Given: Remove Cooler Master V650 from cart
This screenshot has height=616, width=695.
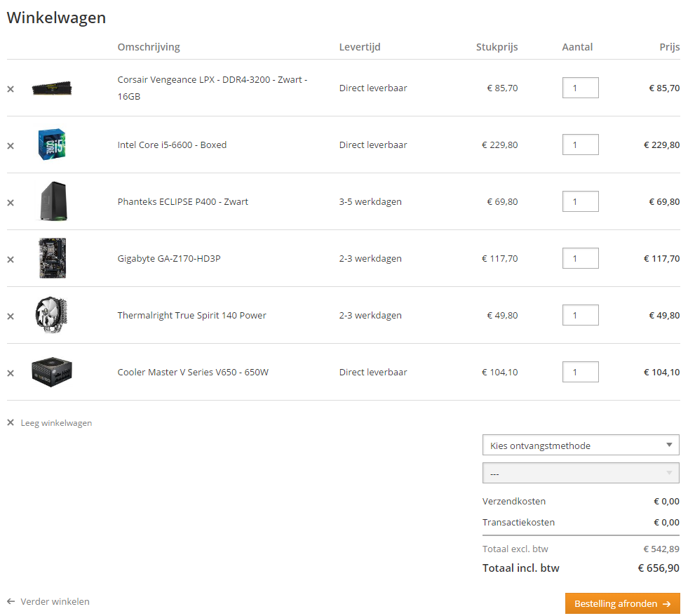Looking at the screenshot, I should click(11, 373).
